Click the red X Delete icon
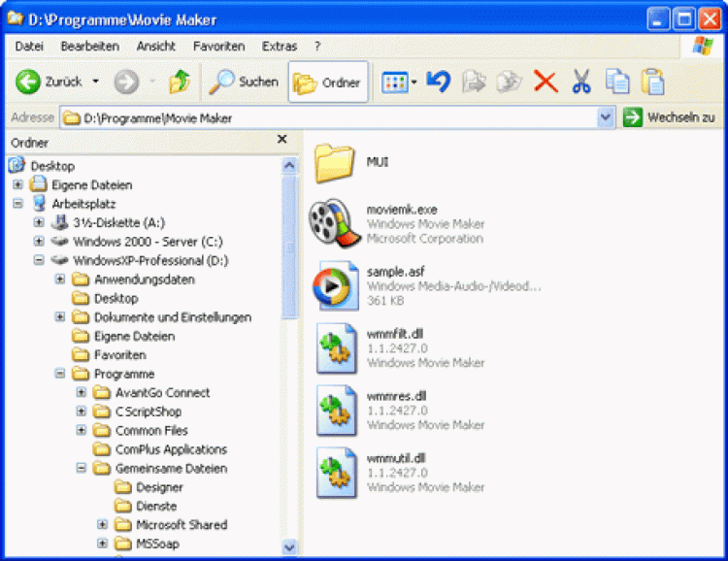Image resolution: width=728 pixels, height=561 pixels. [546, 82]
